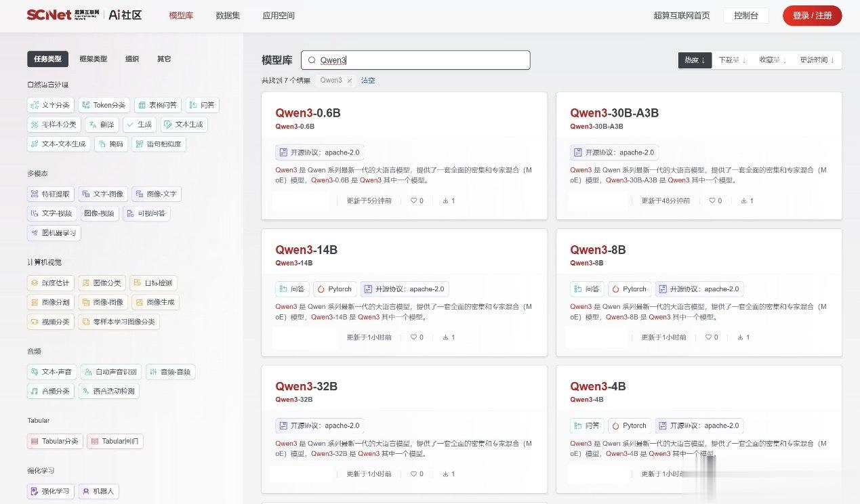Toggle the 图像-视频 filter
Screen dimensions: 860x504
[100, 213]
